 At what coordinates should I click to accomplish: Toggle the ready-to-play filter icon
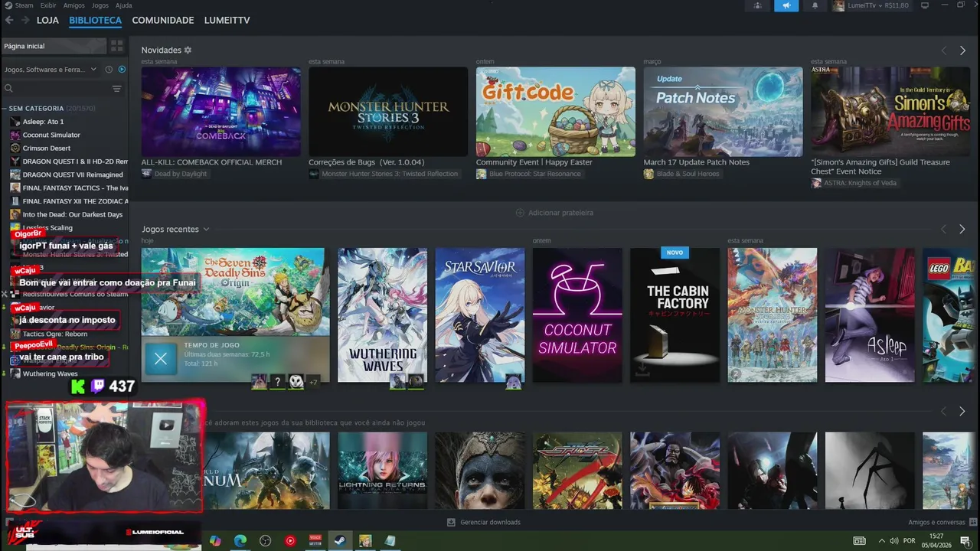(122, 69)
